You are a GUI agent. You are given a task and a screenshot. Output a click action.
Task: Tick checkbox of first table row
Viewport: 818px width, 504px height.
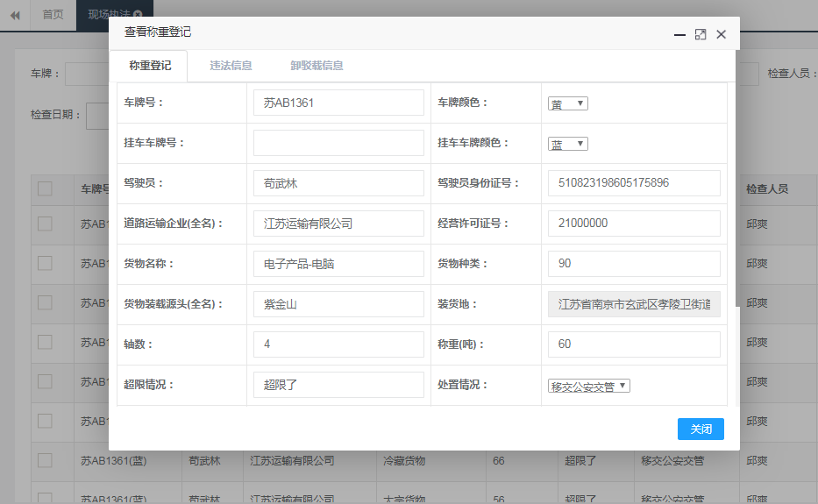click(45, 224)
